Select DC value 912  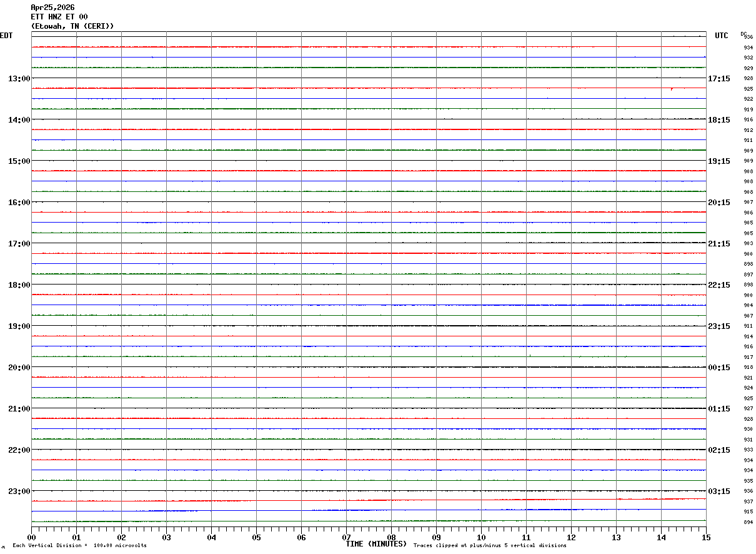pos(748,130)
